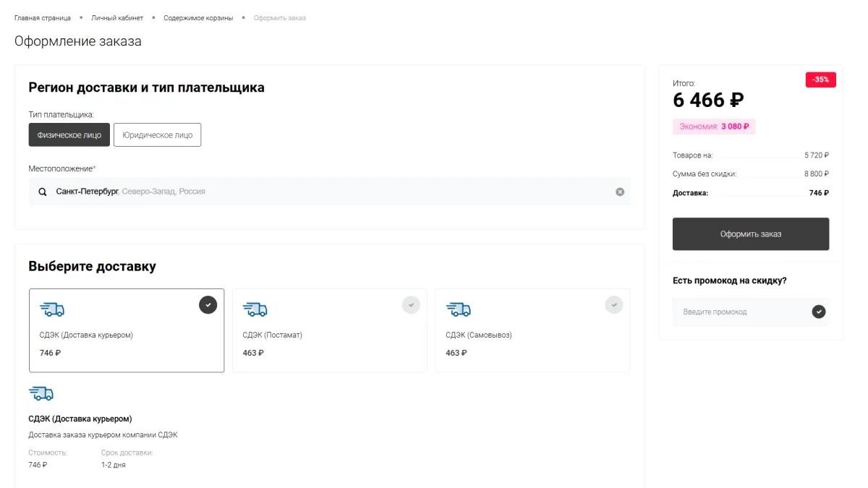Screen dimensions: 868x488
Task: Open Личный кабинет breadcrumb
Action: (x=117, y=18)
